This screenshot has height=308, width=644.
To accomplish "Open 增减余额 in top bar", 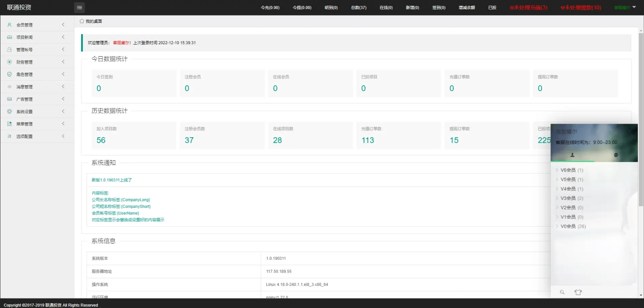I will point(467,7).
